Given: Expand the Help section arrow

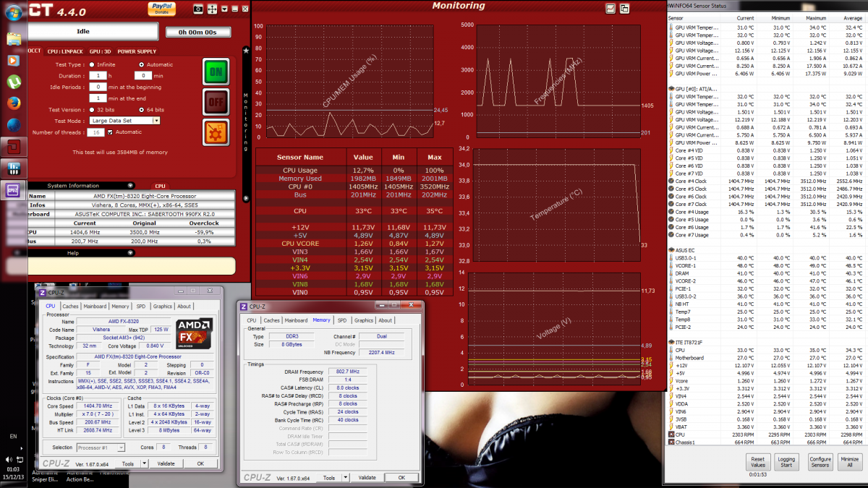Looking at the screenshot, I should point(129,253).
